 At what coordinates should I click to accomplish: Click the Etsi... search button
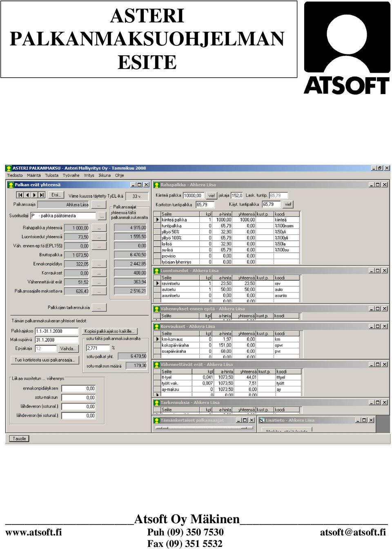coord(56,195)
